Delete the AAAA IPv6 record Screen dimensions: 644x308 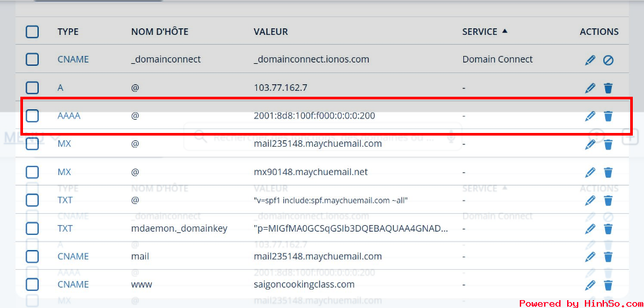(609, 116)
